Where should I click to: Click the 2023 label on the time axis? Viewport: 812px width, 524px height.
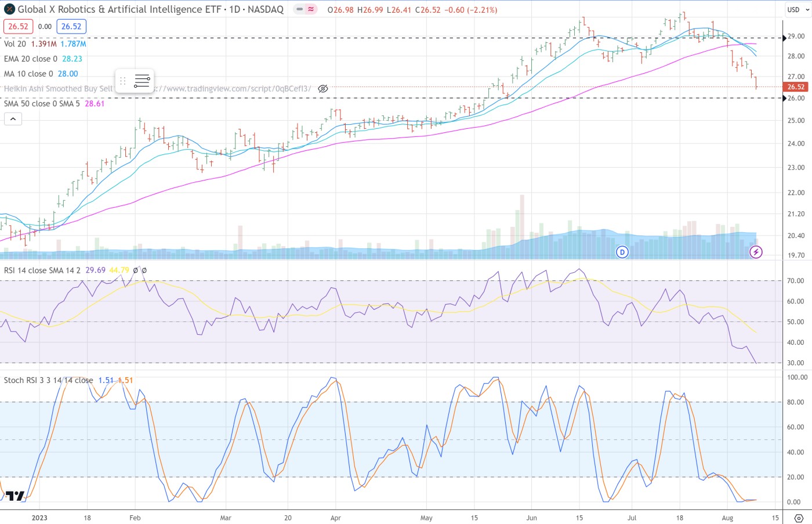[x=39, y=518]
